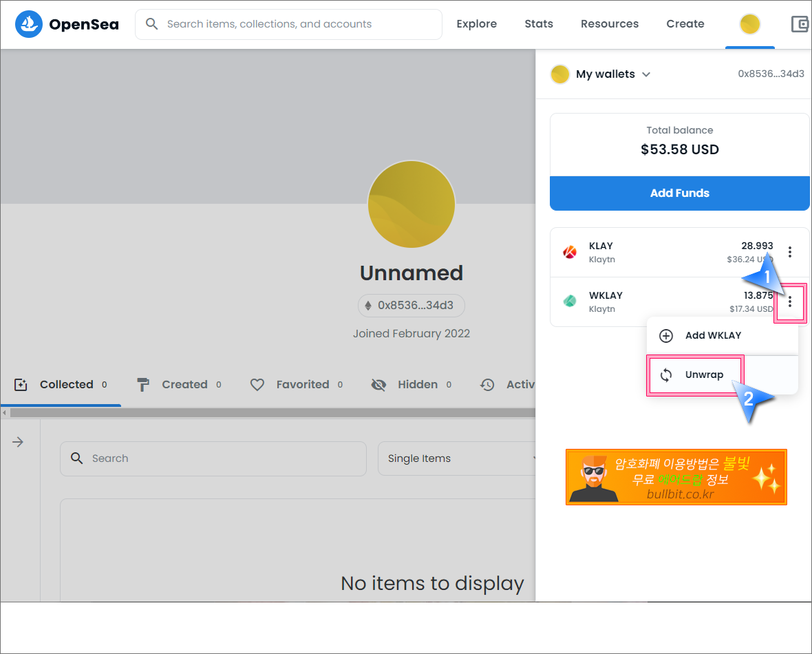This screenshot has height=654, width=812.
Task: Expand the My wallets chevron
Action: 645,74
